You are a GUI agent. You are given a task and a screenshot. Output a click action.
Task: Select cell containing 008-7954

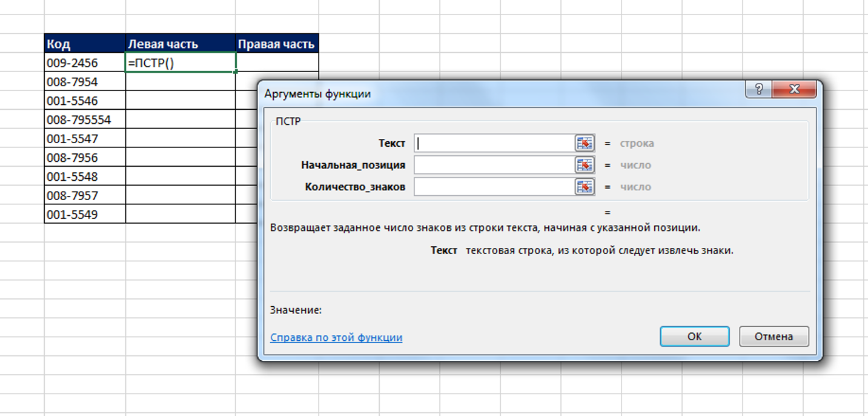[x=85, y=82]
